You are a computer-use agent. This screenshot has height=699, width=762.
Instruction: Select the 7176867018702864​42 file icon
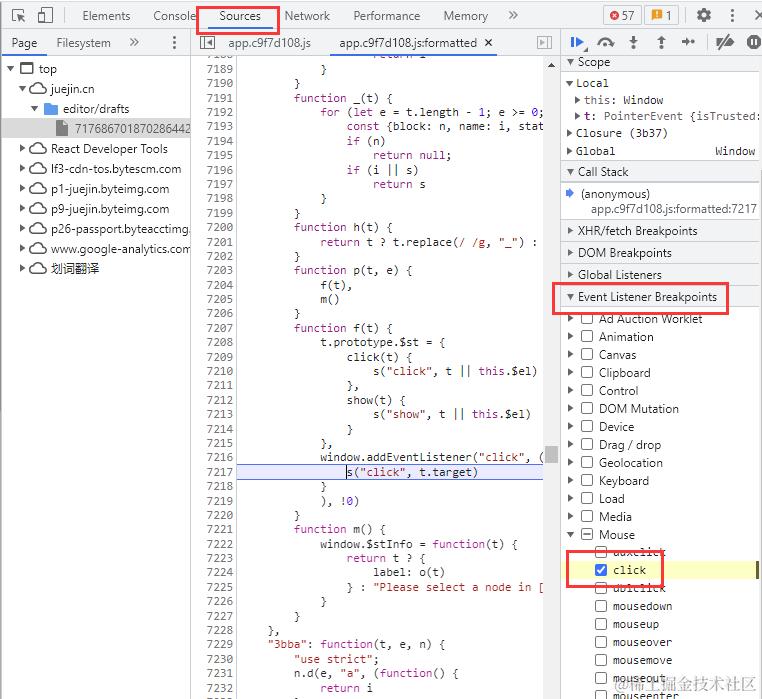(62, 128)
